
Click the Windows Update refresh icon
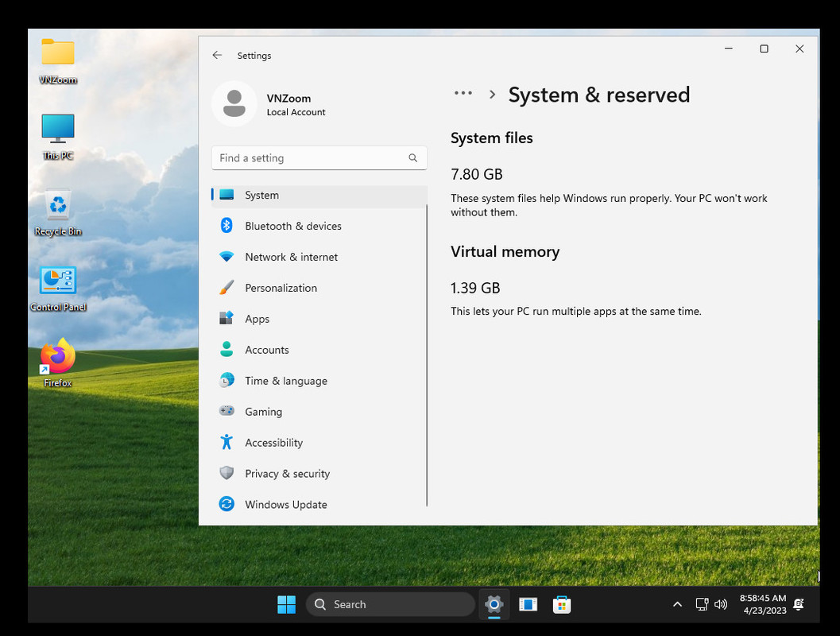[x=226, y=504]
